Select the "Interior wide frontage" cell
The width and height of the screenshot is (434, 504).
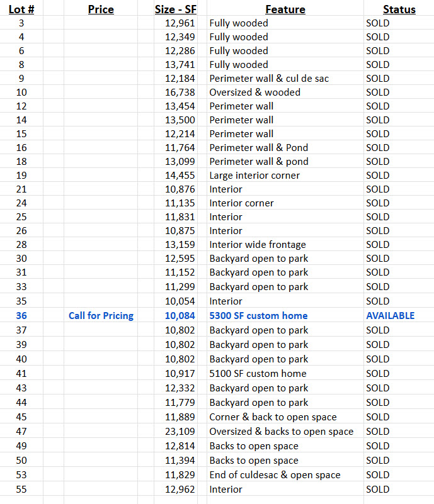point(258,245)
